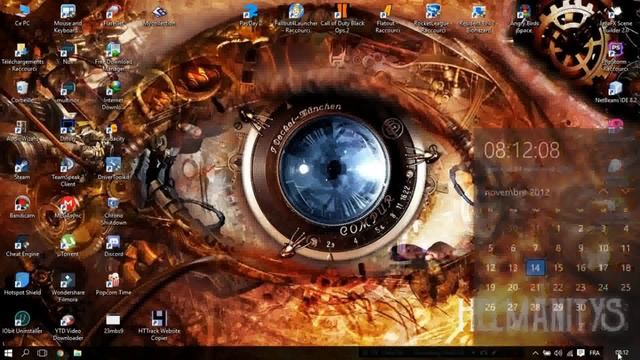Go to previous month in calendar
This screenshot has width=640, height=360.
[x=603, y=192]
